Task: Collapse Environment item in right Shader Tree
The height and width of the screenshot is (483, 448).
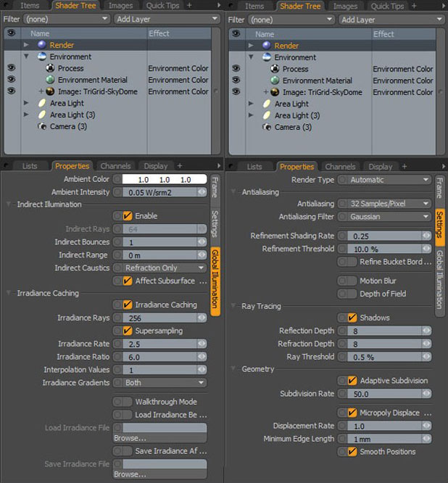Action: click(x=251, y=57)
